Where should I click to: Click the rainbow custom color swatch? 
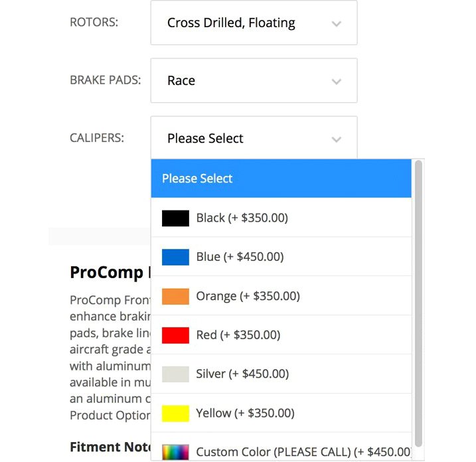tap(175, 452)
